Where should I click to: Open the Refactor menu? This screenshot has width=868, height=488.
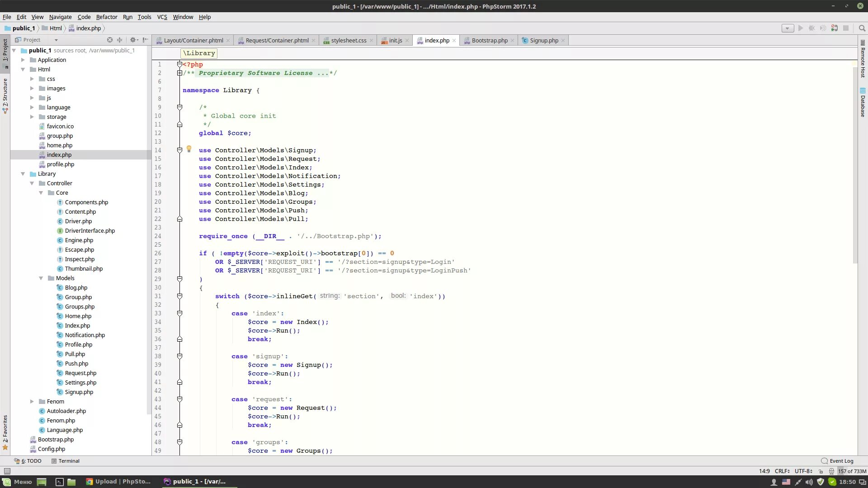point(107,17)
